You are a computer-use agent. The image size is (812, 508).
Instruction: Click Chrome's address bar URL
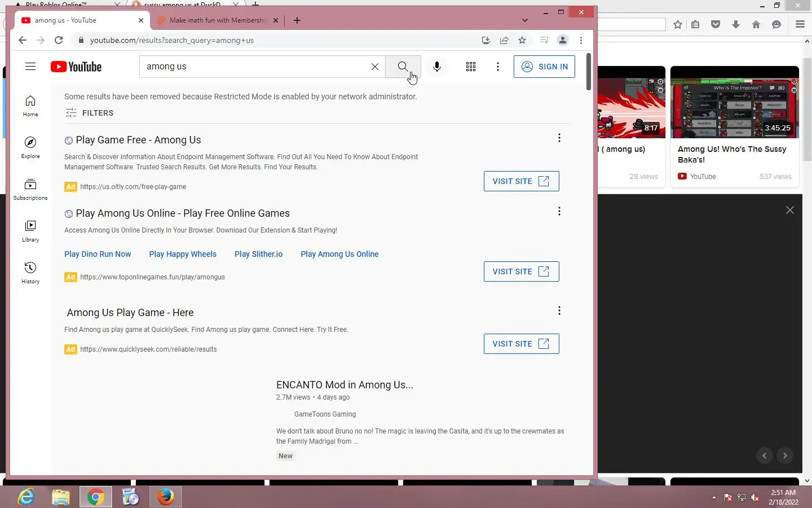(x=172, y=40)
